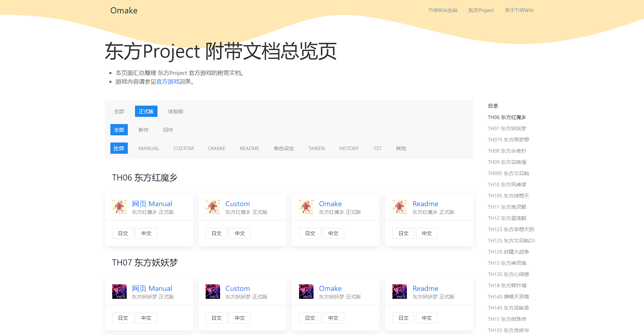
Task: Jump to TH10 东方风神录 in the 目录
Action: [507, 185]
